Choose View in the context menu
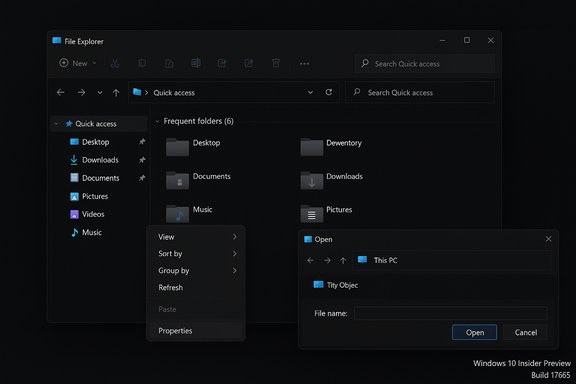This screenshot has width=576, height=384. click(x=196, y=237)
